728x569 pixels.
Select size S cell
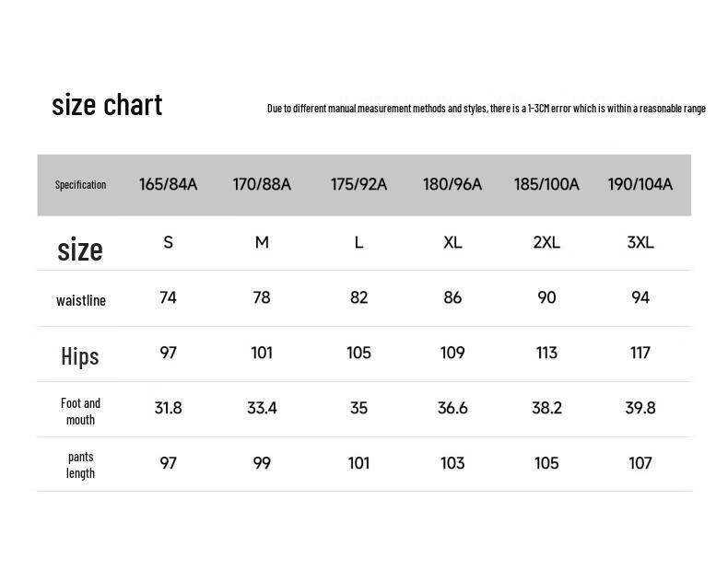(168, 242)
